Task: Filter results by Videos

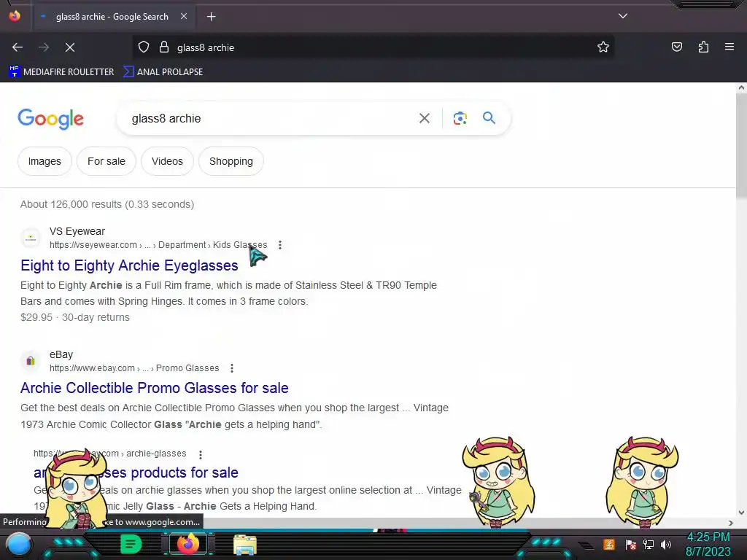Action: click(167, 161)
